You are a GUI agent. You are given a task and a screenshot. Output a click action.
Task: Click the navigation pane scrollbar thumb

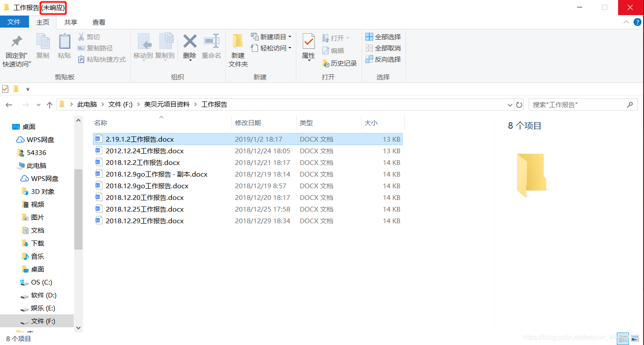78,209
